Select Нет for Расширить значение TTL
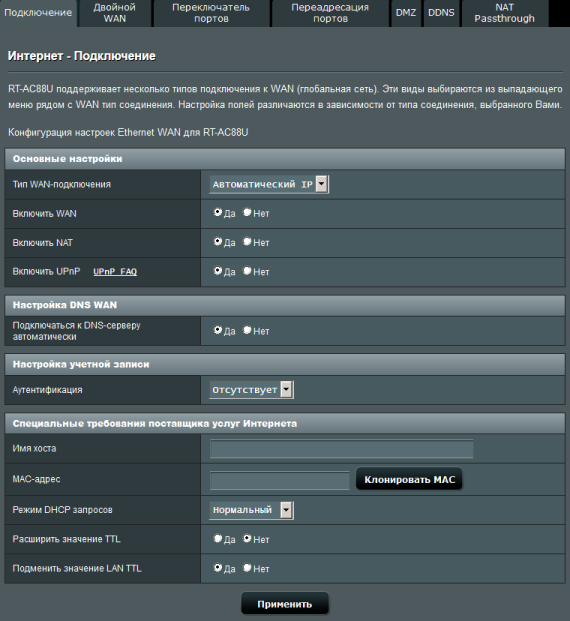Viewport: 570px width, 621px height. click(x=247, y=539)
